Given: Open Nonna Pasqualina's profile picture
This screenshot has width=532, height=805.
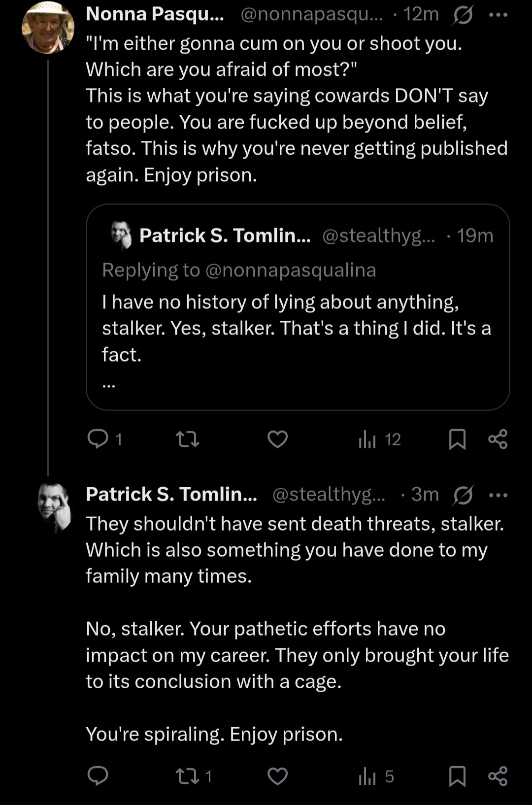Looking at the screenshot, I should 48,28.
